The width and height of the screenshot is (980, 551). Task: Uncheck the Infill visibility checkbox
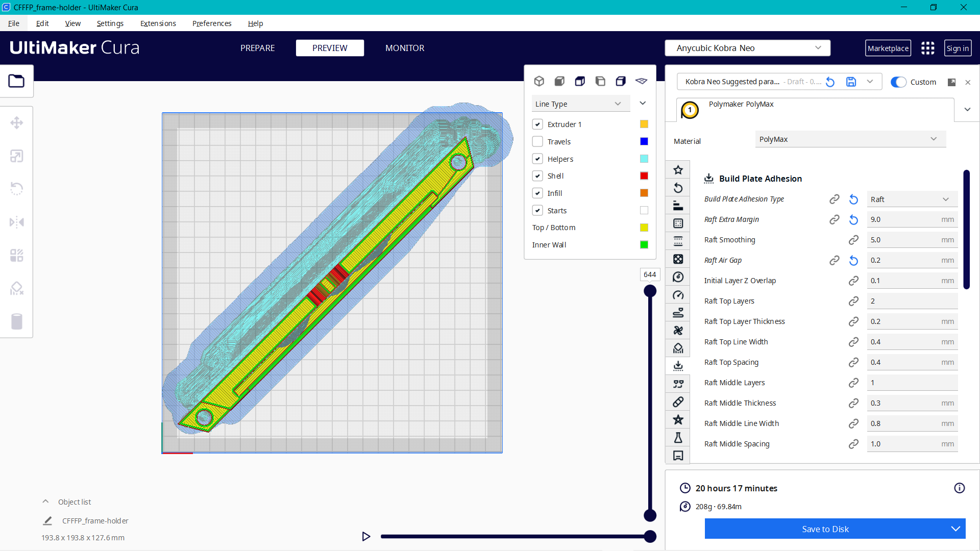pos(537,193)
